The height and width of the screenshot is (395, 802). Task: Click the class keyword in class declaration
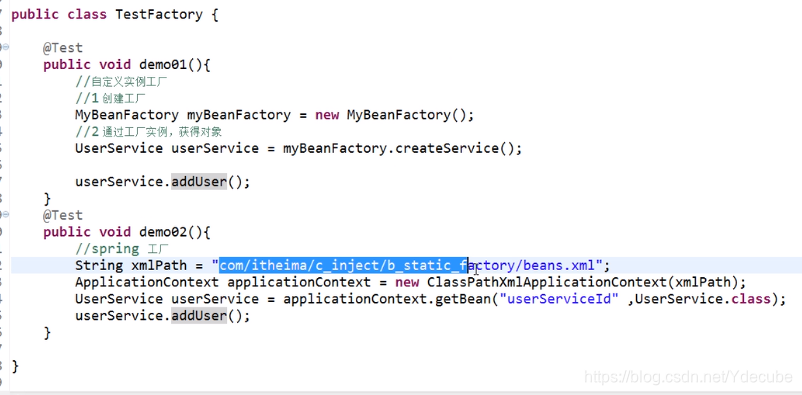pyautogui.click(x=87, y=14)
